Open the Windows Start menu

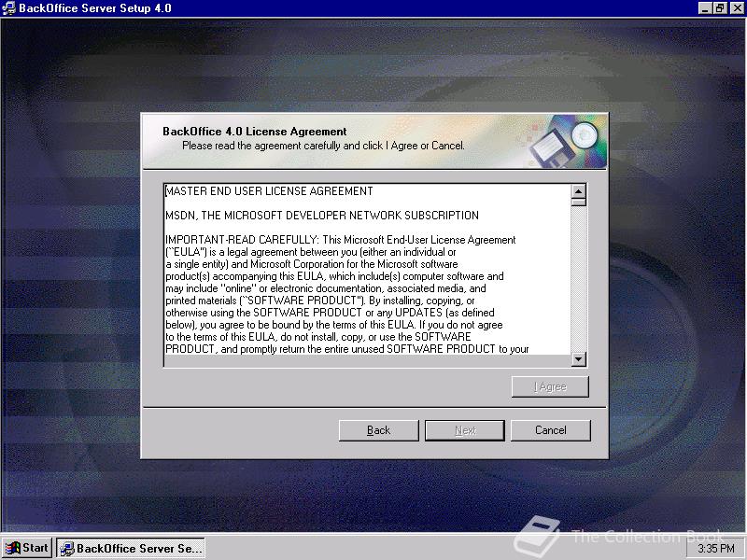27,548
